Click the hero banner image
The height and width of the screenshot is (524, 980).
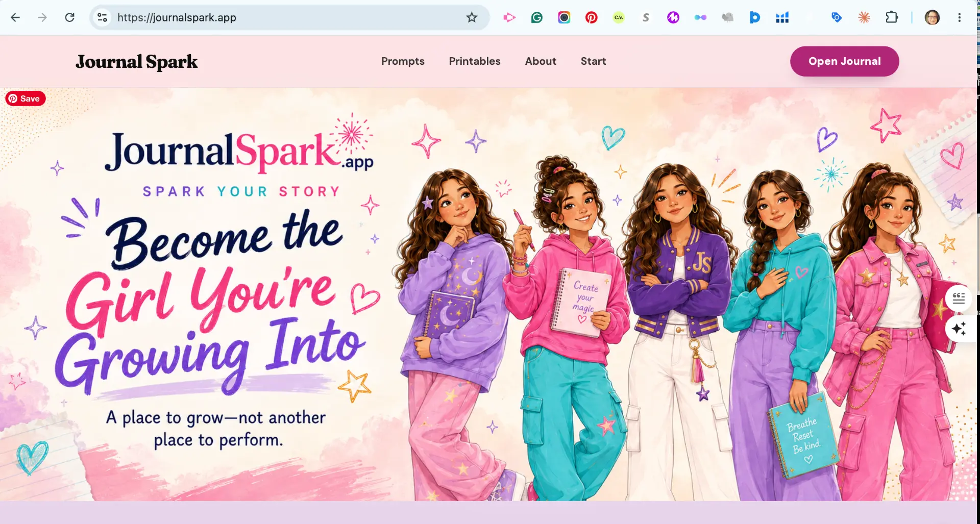(488, 294)
